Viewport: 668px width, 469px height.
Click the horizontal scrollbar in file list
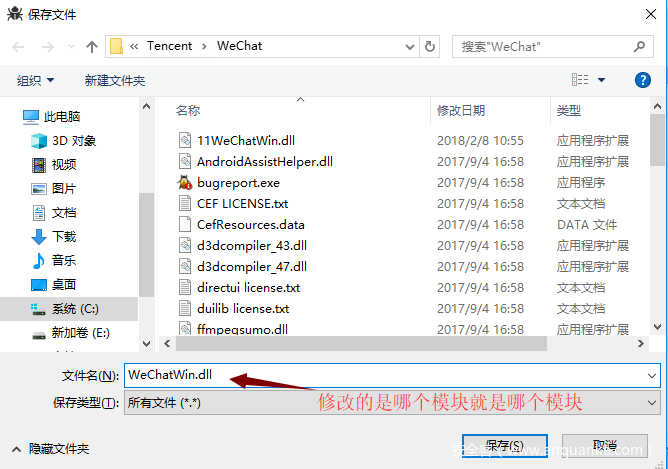[x=361, y=343]
